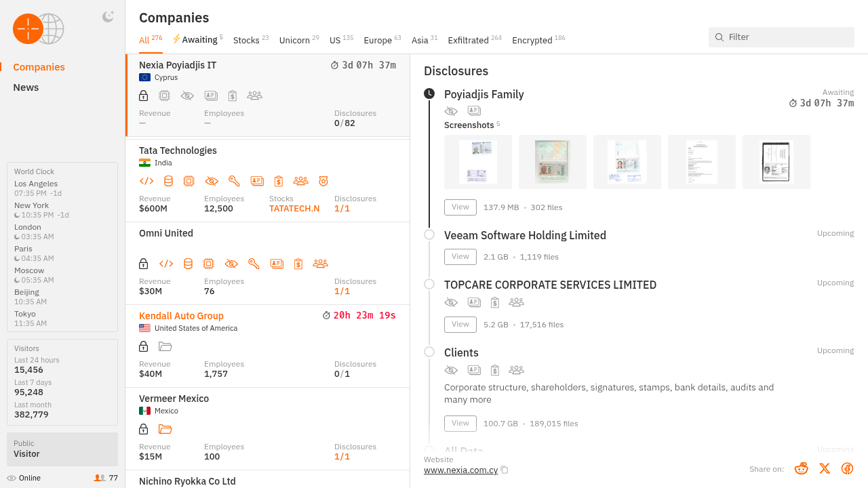
Task: Open the Tata Technologies company entry
Action: coord(268,180)
